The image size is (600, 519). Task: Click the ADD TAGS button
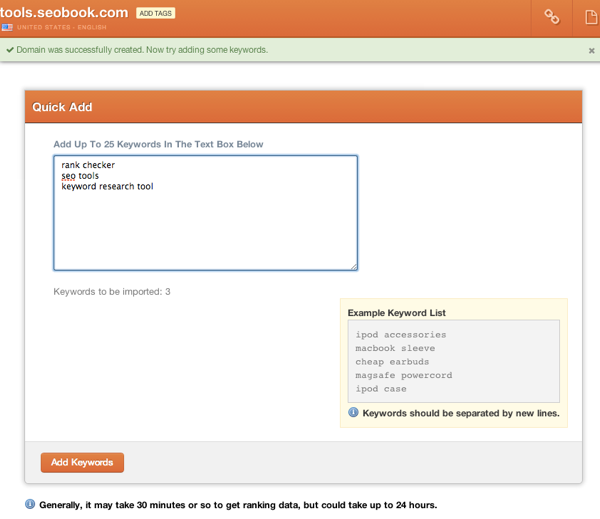pyautogui.click(x=155, y=13)
